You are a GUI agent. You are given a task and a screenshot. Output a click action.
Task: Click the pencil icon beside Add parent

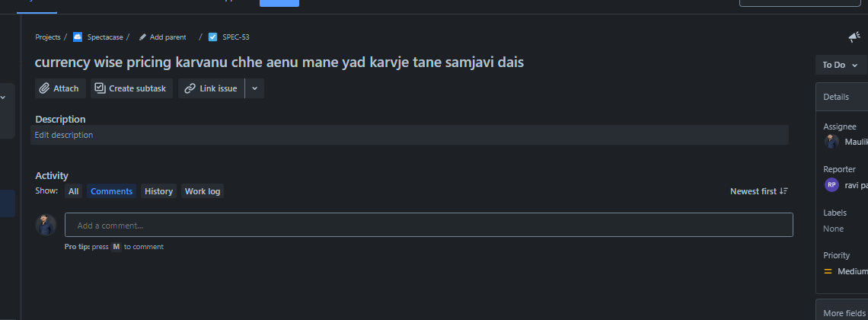coord(142,37)
